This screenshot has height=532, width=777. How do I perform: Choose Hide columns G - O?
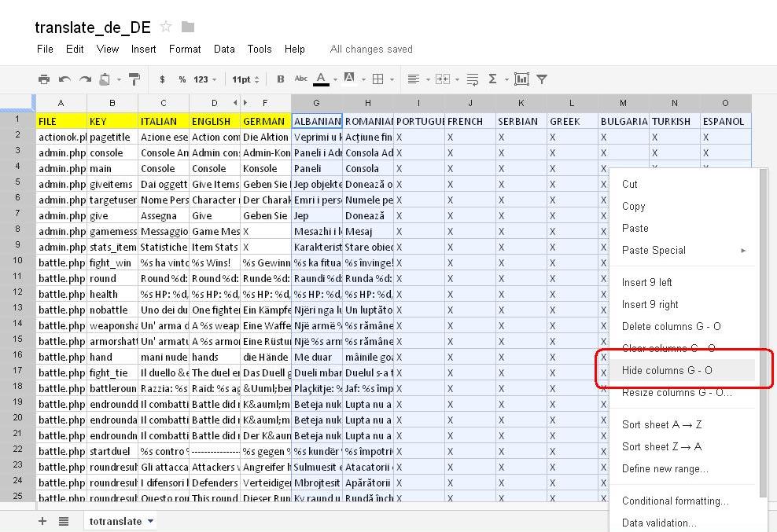pos(667,370)
